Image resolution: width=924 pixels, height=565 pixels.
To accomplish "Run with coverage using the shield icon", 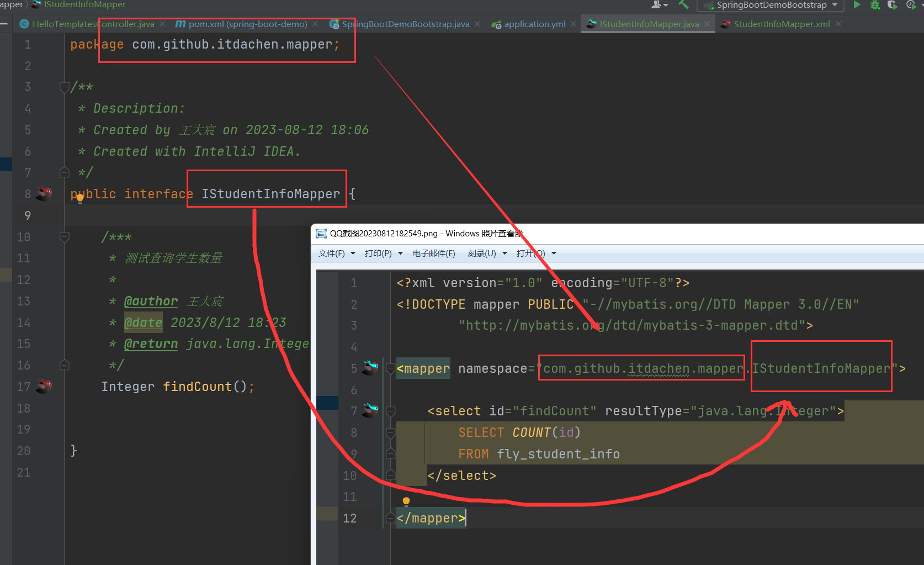I will click(892, 5).
